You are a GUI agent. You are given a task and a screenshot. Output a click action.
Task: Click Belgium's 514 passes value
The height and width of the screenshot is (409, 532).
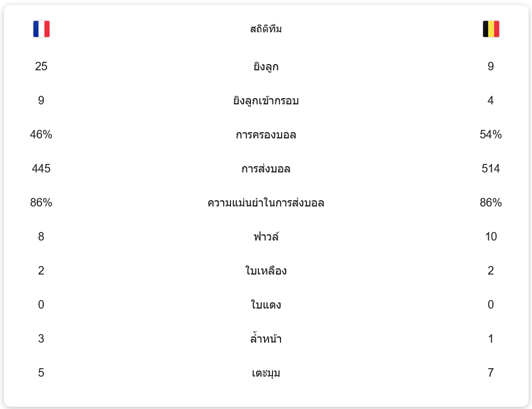click(x=491, y=169)
